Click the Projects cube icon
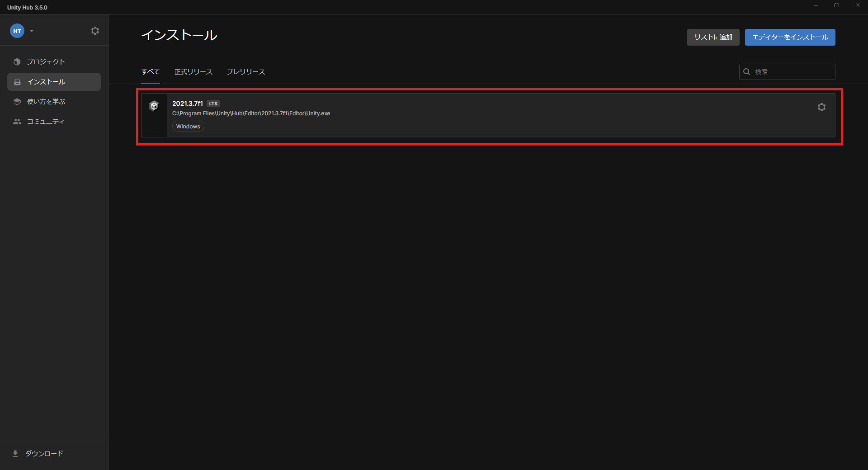The image size is (868, 470). pyautogui.click(x=17, y=62)
